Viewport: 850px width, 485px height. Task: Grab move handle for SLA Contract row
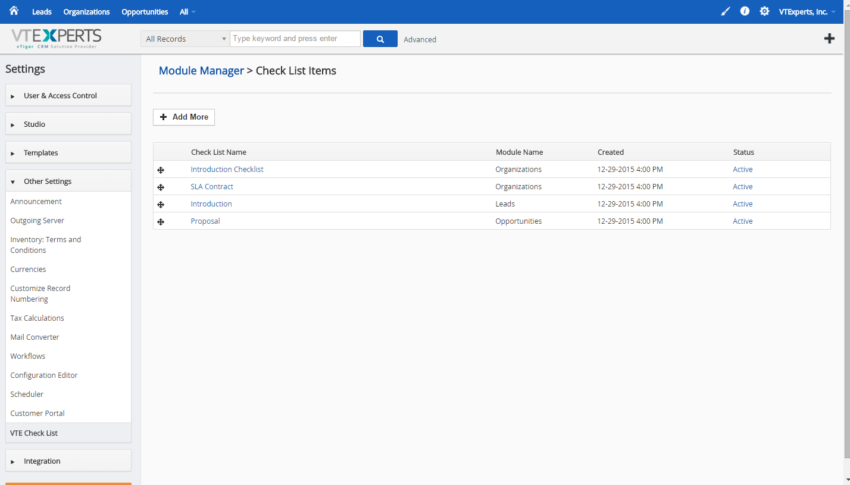pos(161,187)
